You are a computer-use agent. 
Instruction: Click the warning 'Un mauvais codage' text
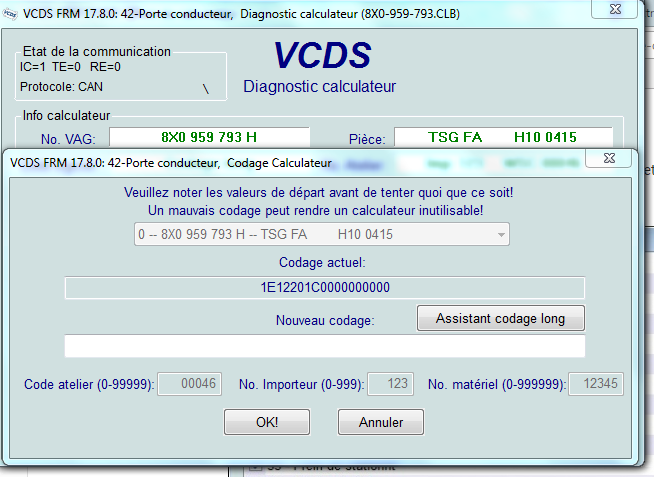click(x=316, y=211)
